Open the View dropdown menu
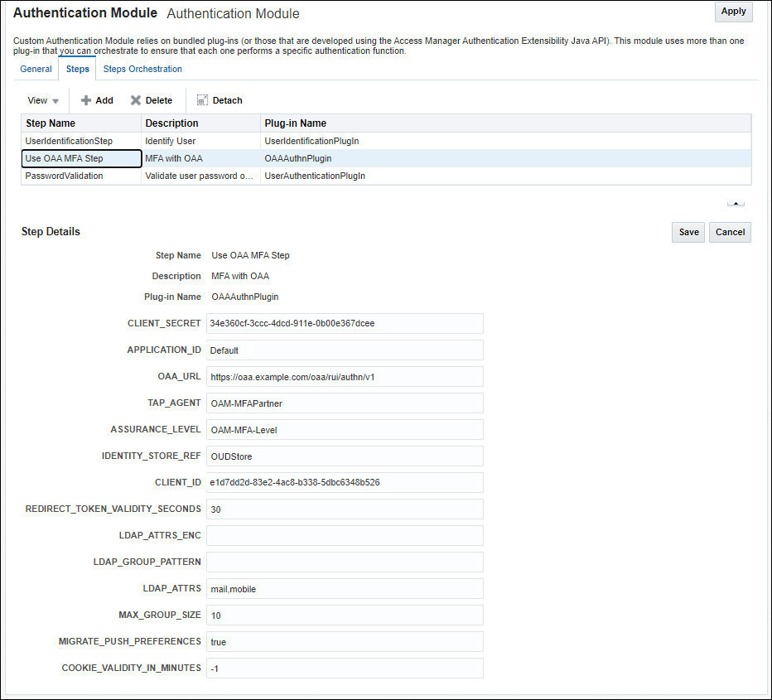This screenshot has width=772, height=700. (43, 100)
